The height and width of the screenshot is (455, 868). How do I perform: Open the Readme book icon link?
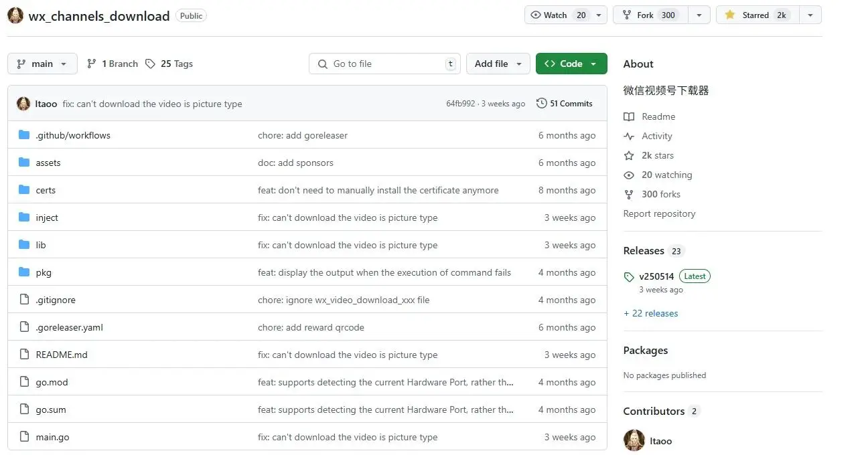629,116
